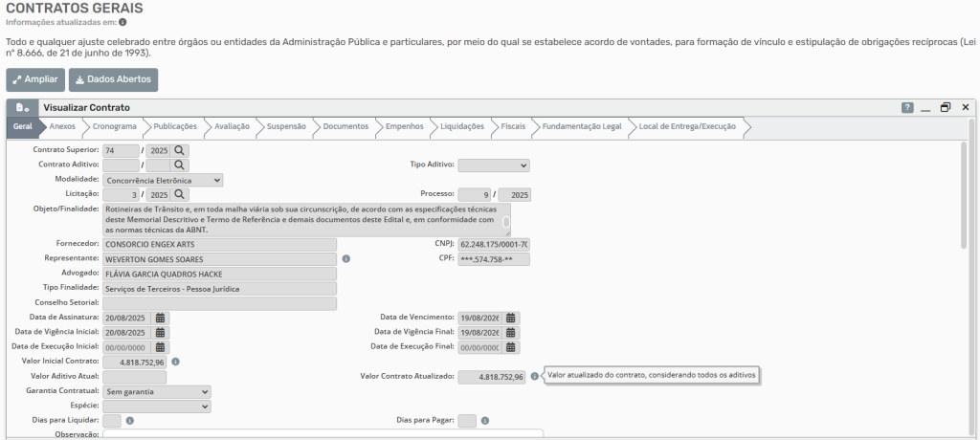Open calendar for Data de Assinatura

[x=160, y=319]
